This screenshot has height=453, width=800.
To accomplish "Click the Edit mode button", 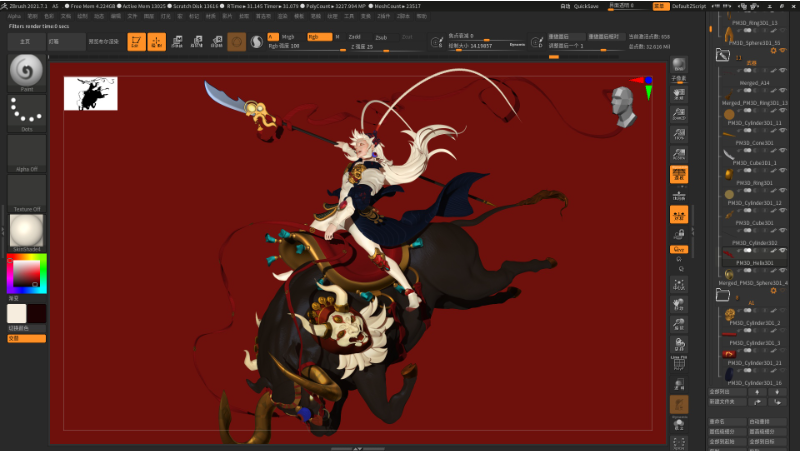I will tap(135, 41).
